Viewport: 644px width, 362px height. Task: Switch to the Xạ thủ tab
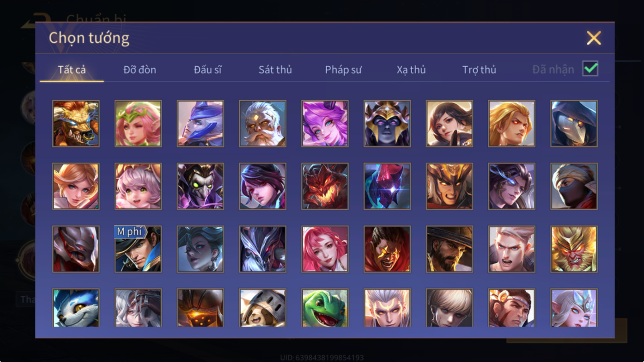pos(411,69)
